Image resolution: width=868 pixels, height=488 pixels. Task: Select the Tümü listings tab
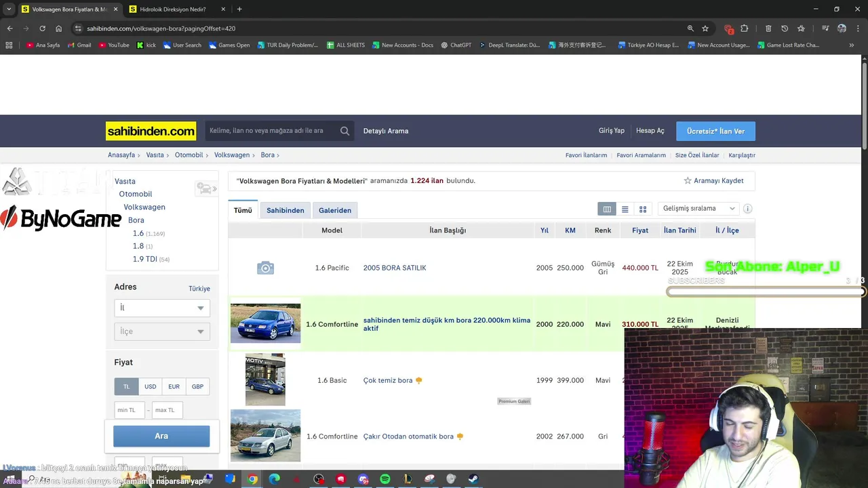tap(243, 210)
